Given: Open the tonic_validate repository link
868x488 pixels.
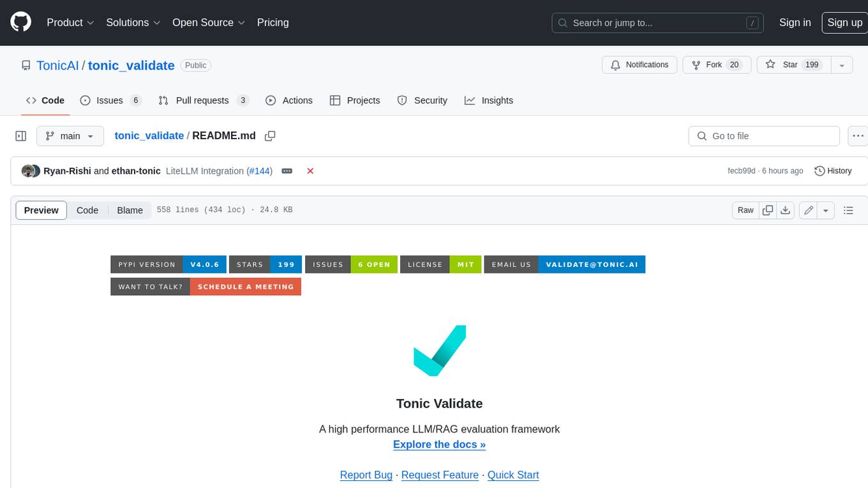Looking at the screenshot, I should 131,65.
